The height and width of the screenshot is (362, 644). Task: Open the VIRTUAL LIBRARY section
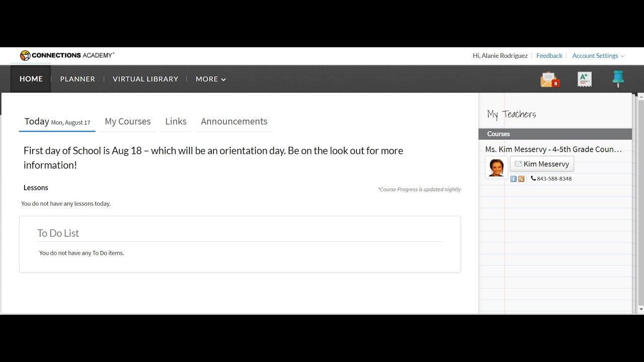(145, 79)
